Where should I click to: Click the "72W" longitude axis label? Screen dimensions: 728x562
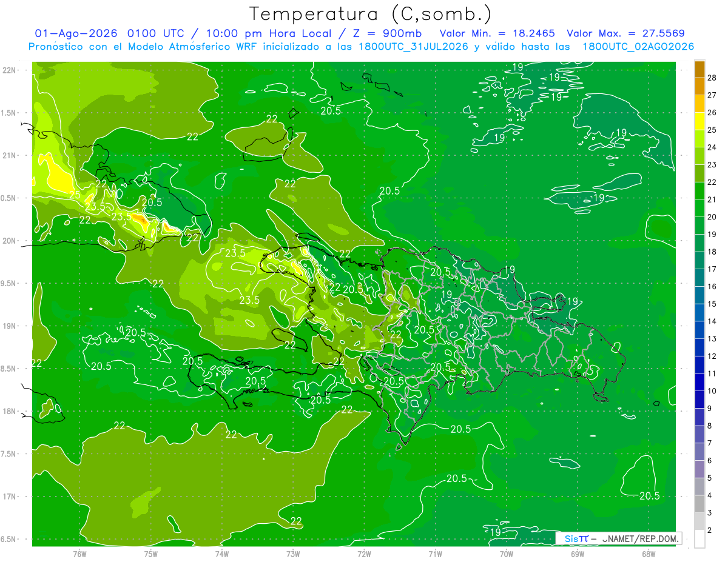tap(364, 554)
